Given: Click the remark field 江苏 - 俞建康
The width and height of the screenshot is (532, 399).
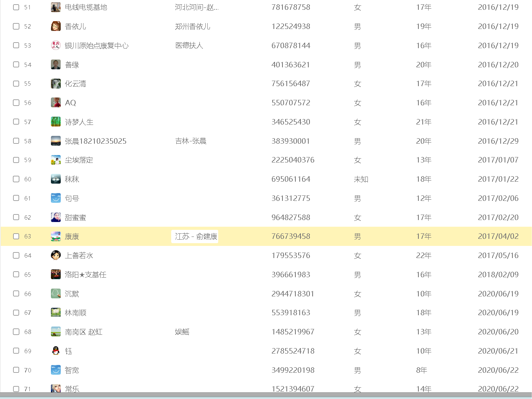Looking at the screenshot, I should pos(195,237).
